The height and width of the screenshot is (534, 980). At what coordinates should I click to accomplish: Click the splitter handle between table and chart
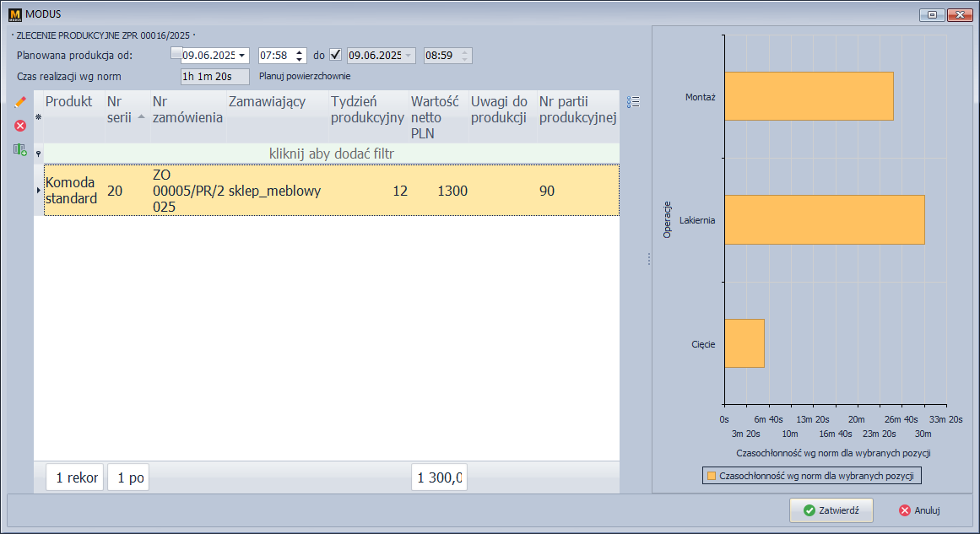click(647, 259)
